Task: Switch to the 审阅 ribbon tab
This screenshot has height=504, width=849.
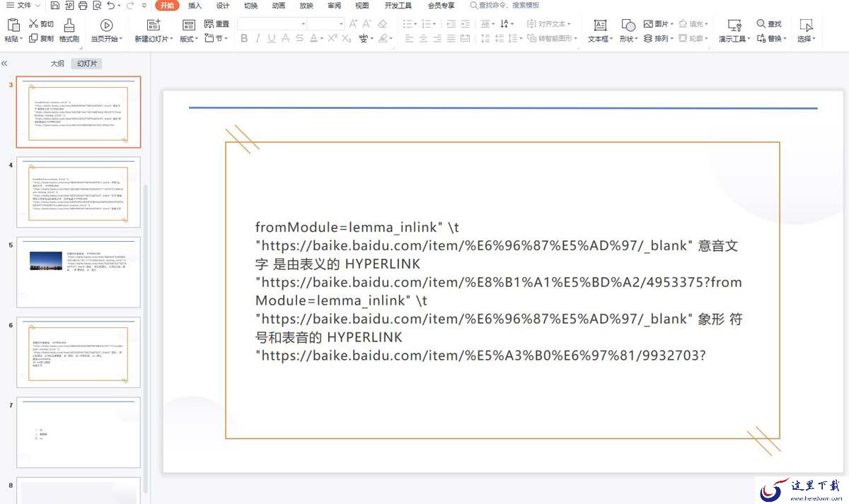Action: (x=334, y=6)
